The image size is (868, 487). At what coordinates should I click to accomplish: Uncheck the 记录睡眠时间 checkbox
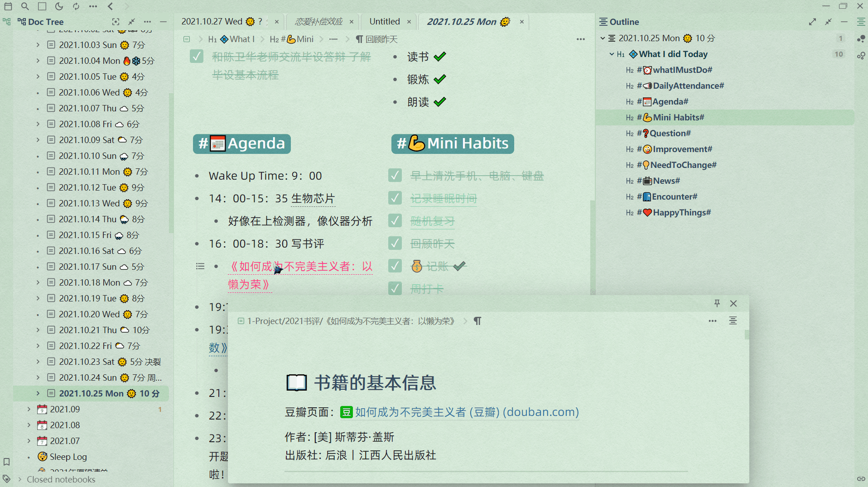tap(395, 198)
